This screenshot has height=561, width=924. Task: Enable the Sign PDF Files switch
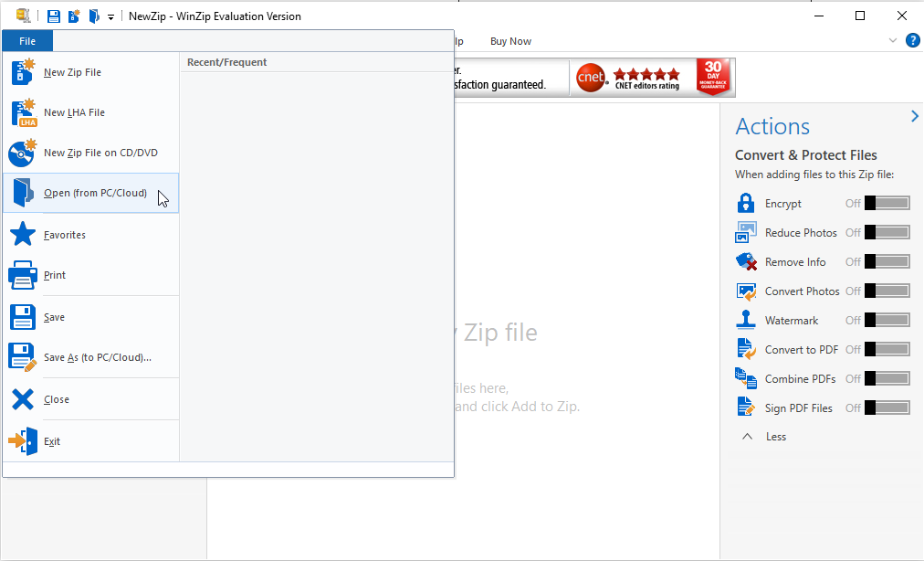[887, 408]
